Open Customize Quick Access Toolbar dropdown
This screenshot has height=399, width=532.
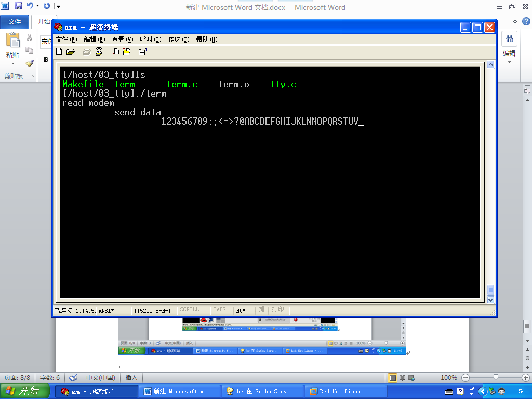pyautogui.click(x=58, y=6)
